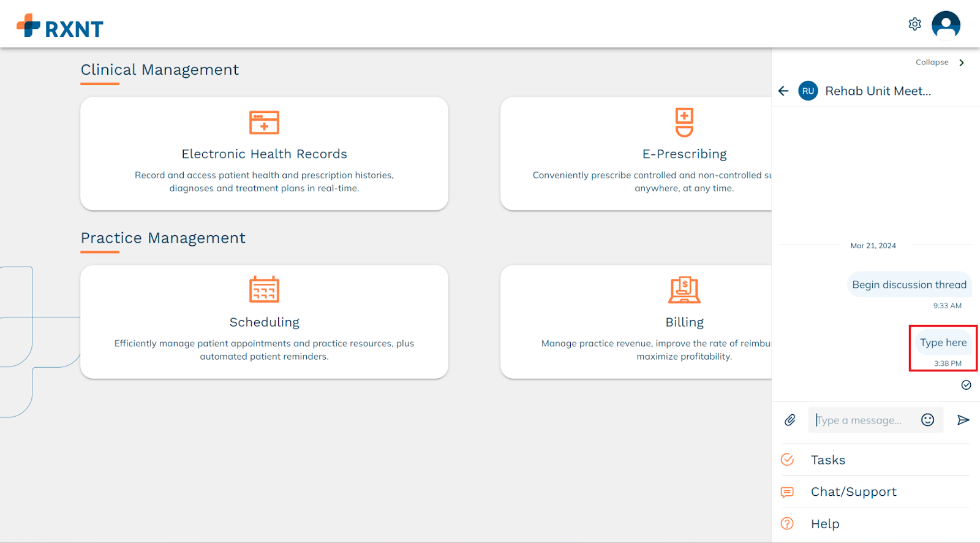Image resolution: width=980 pixels, height=543 pixels.
Task: Open the user profile avatar menu
Action: point(946,25)
